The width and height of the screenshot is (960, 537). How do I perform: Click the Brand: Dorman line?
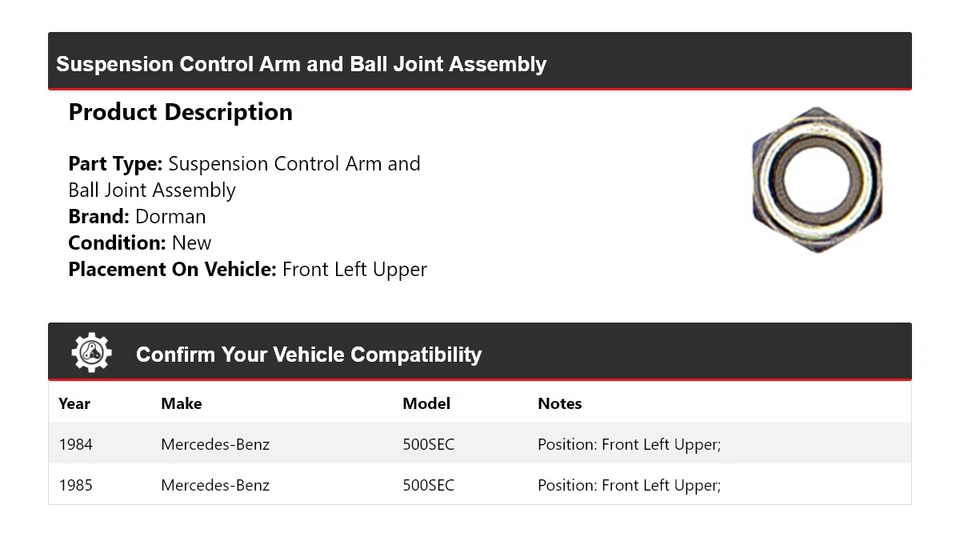point(137,216)
